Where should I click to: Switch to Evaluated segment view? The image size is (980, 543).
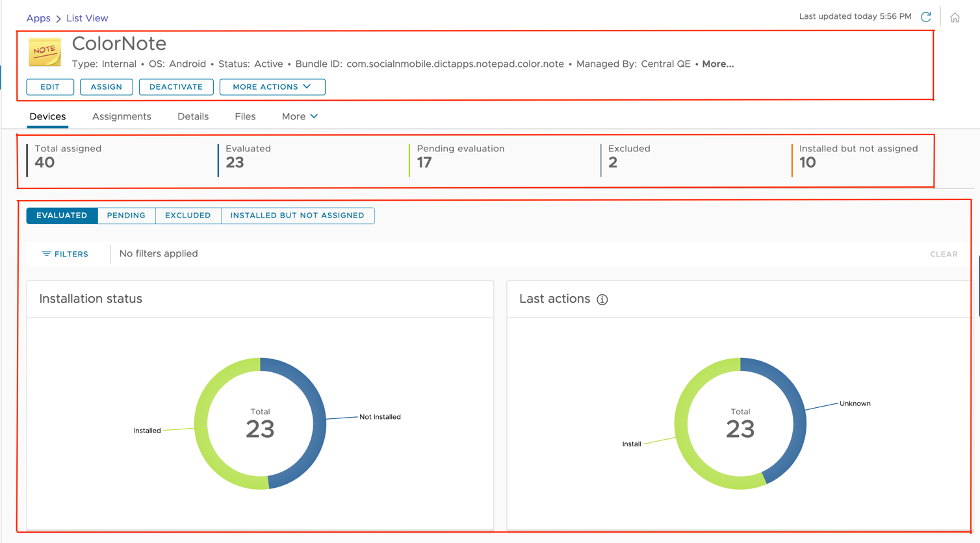62,216
